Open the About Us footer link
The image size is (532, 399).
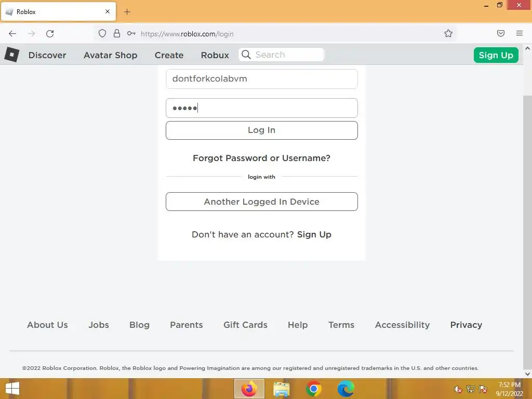[x=47, y=325]
